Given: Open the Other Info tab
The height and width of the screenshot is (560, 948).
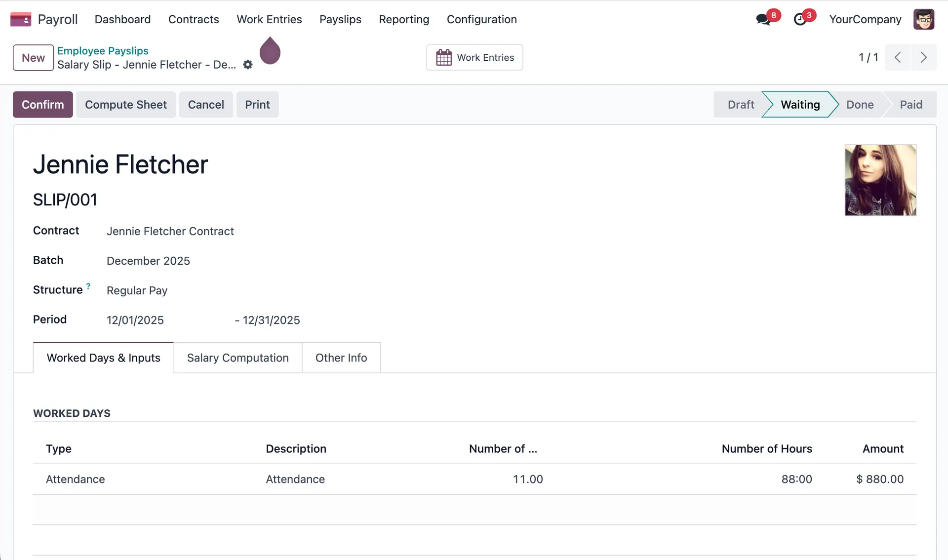Looking at the screenshot, I should pyautogui.click(x=341, y=358).
